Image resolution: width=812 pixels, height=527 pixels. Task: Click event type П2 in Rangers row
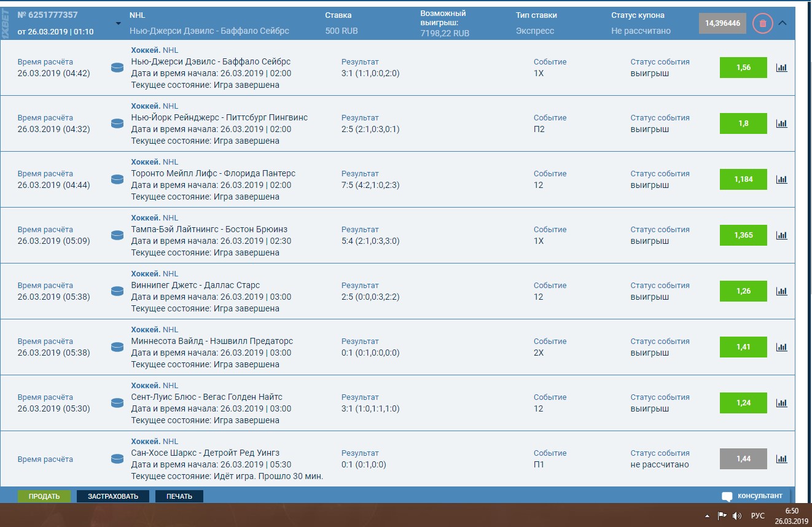click(x=539, y=129)
